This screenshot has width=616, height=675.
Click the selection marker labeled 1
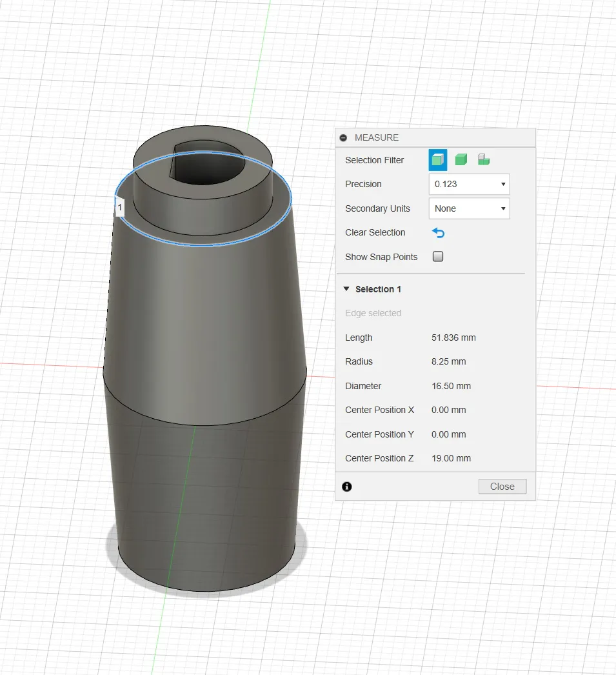point(119,208)
